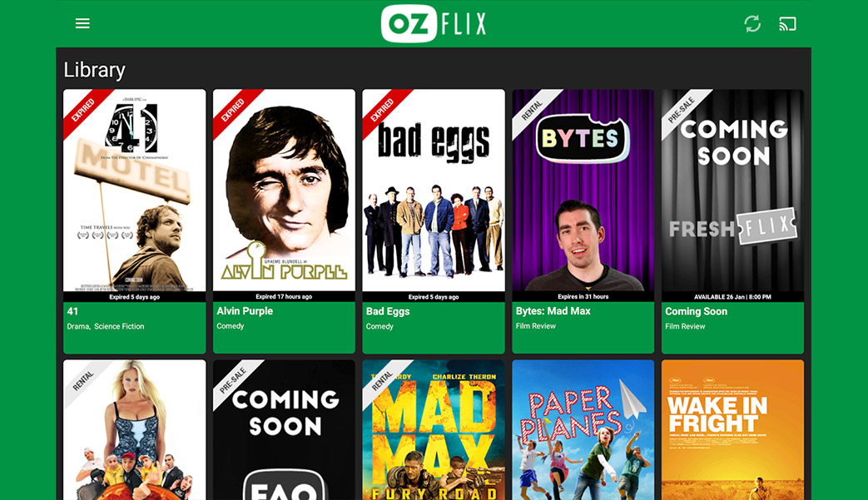Click the OZ Flix logo
This screenshot has height=500, width=868.
(434, 23)
